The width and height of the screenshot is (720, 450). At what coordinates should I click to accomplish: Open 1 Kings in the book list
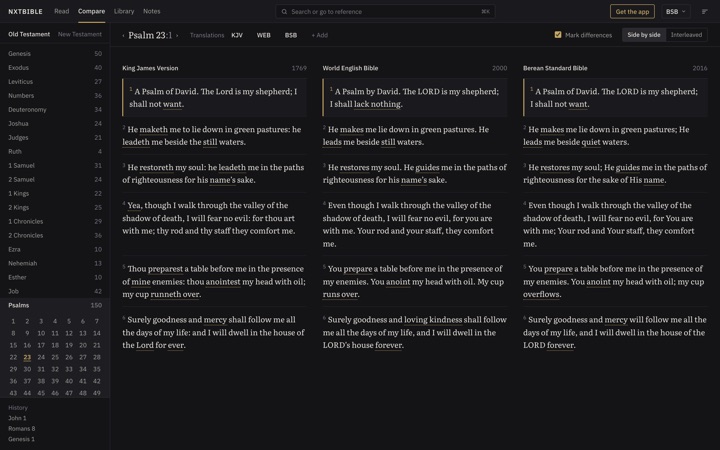pos(55,193)
